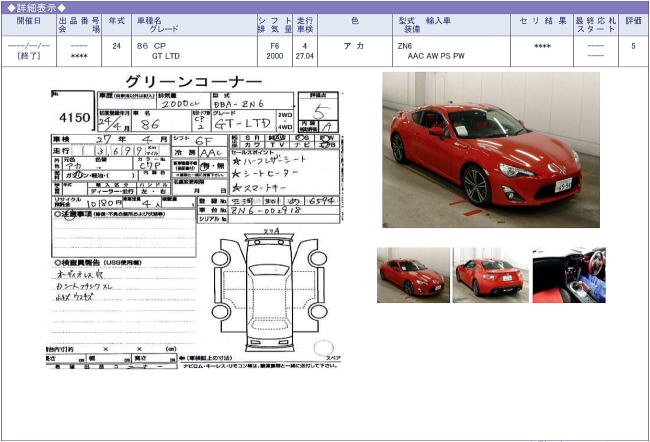Click the handwritten '6F' shift entry on sheet
Viewport: 650px width, 442px height.
pyautogui.click(x=203, y=141)
